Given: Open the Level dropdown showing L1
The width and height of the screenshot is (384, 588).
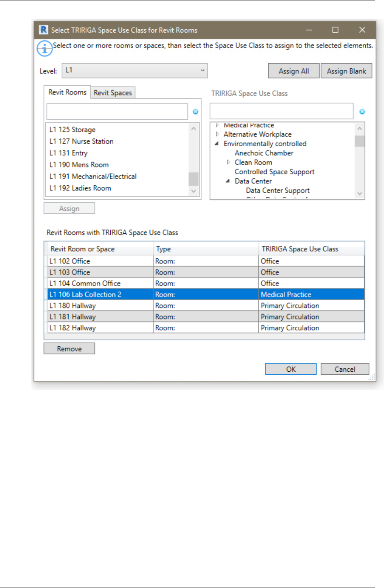Looking at the screenshot, I should [x=135, y=71].
